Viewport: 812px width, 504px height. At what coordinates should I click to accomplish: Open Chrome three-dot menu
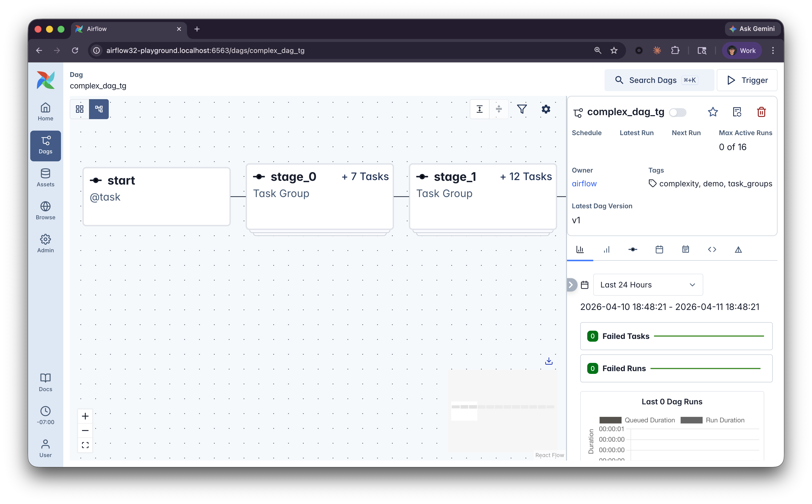773,50
